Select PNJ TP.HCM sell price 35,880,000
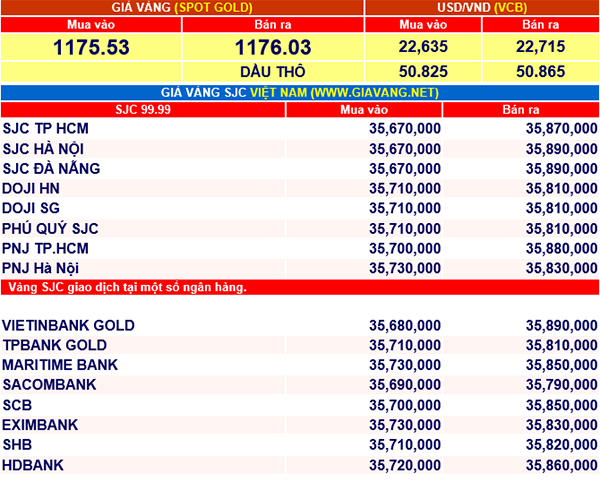This screenshot has height=482, width=600. pyautogui.click(x=561, y=248)
